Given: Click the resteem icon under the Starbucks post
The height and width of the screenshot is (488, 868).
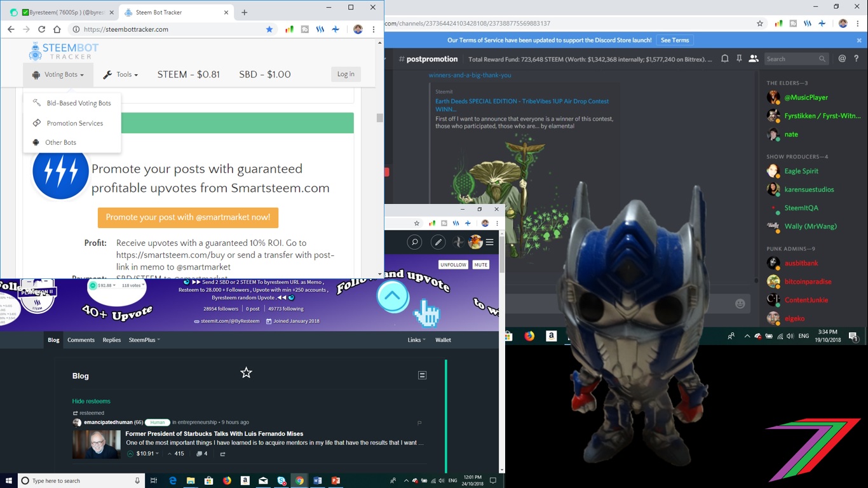Looking at the screenshot, I should [x=222, y=454].
